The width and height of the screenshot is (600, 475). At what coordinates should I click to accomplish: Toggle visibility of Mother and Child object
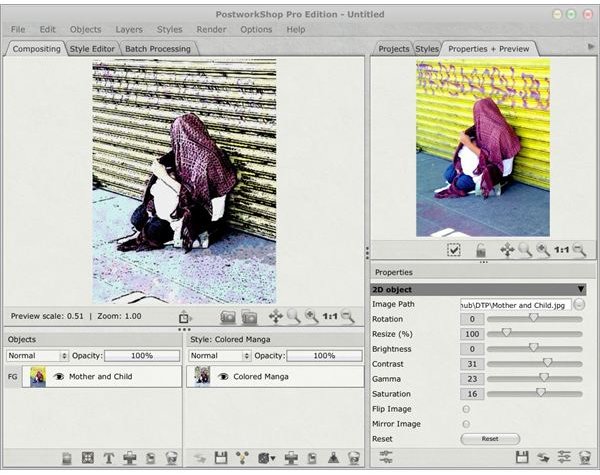[59, 377]
